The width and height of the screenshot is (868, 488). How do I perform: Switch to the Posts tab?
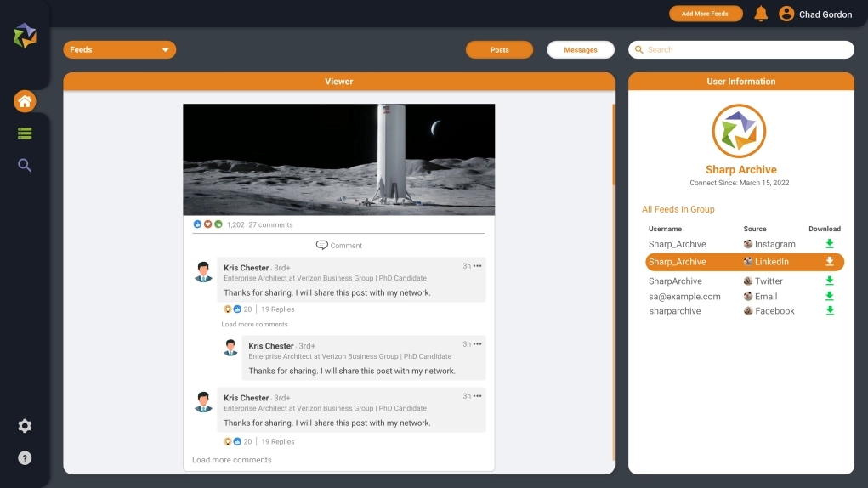pos(499,50)
